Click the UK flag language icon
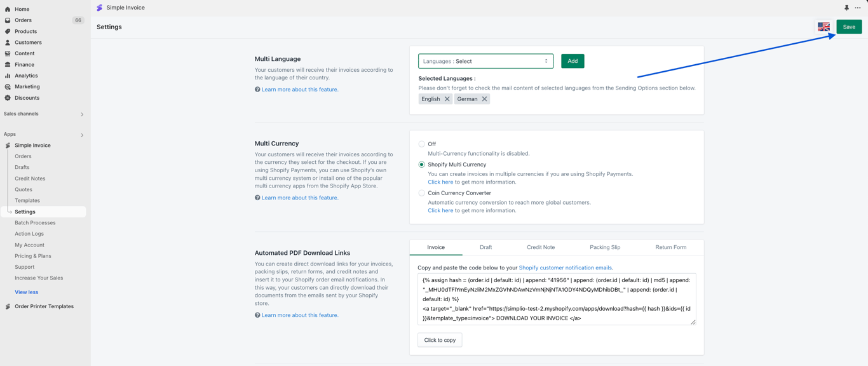The width and height of the screenshot is (868, 366). coord(824,27)
